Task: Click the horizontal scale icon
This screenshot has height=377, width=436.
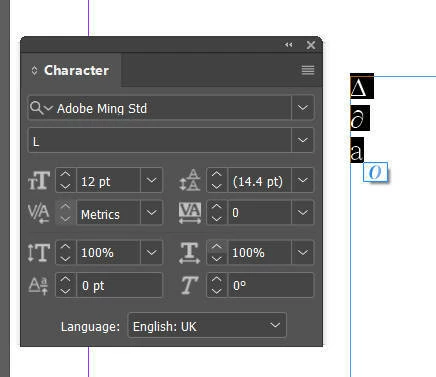Action: coord(189,253)
